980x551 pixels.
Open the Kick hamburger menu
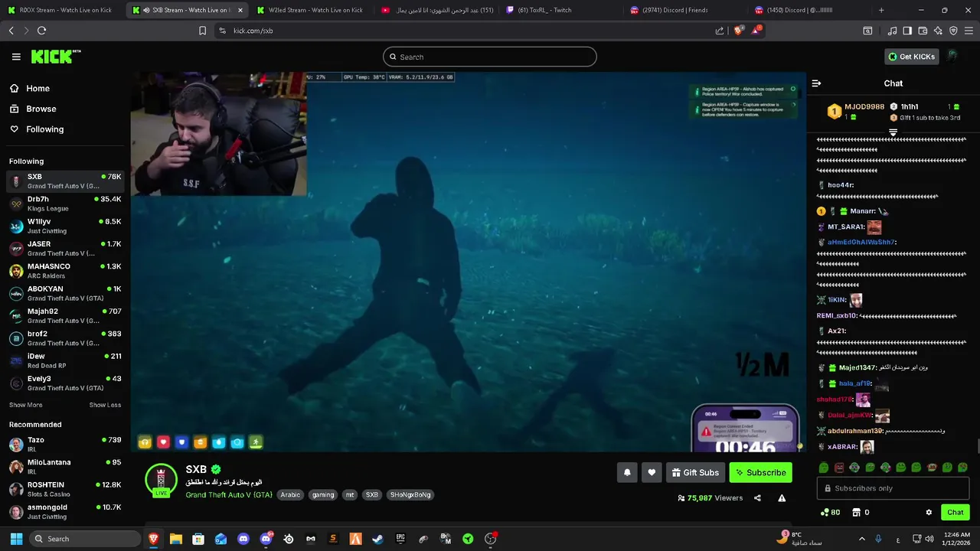point(16,57)
